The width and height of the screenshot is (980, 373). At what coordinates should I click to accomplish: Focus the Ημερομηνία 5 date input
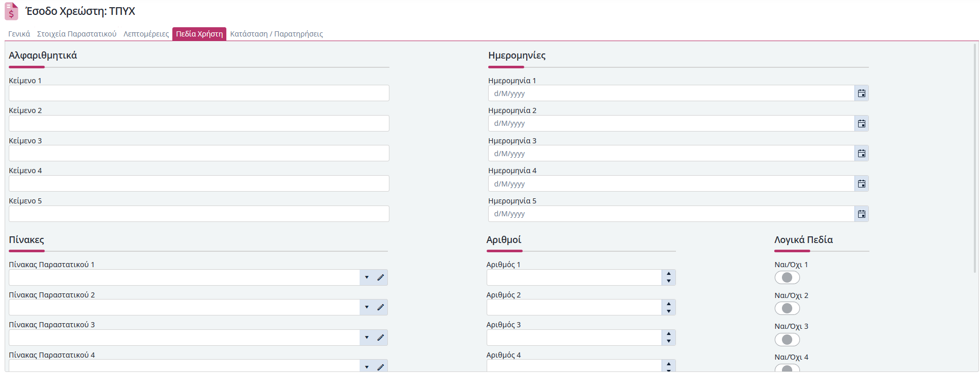click(x=671, y=214)
